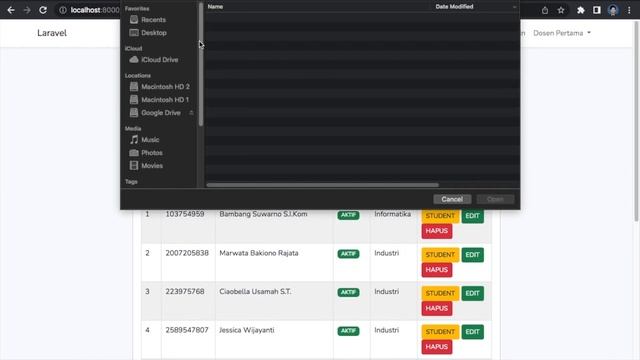This screenshot has width=640, height=360.
Task: Click the name Jessica Wijayanti
Action: (247, 330)
